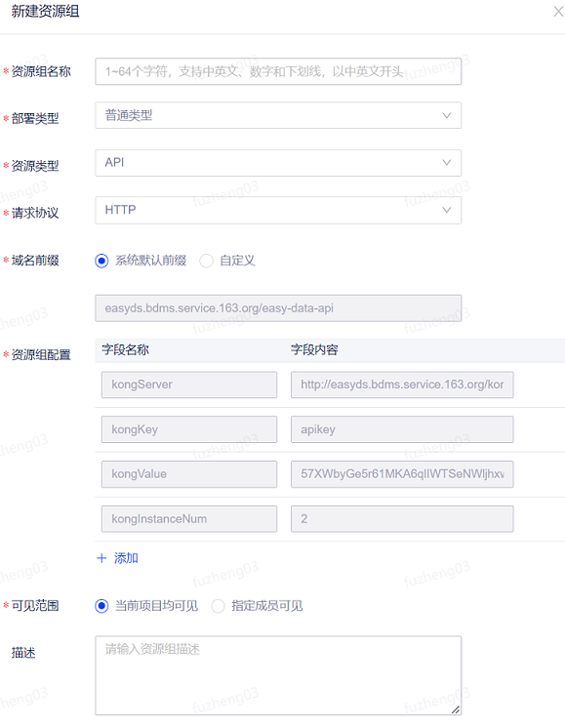Choose 指定成员可见 visibility radio

pos(219,606)
